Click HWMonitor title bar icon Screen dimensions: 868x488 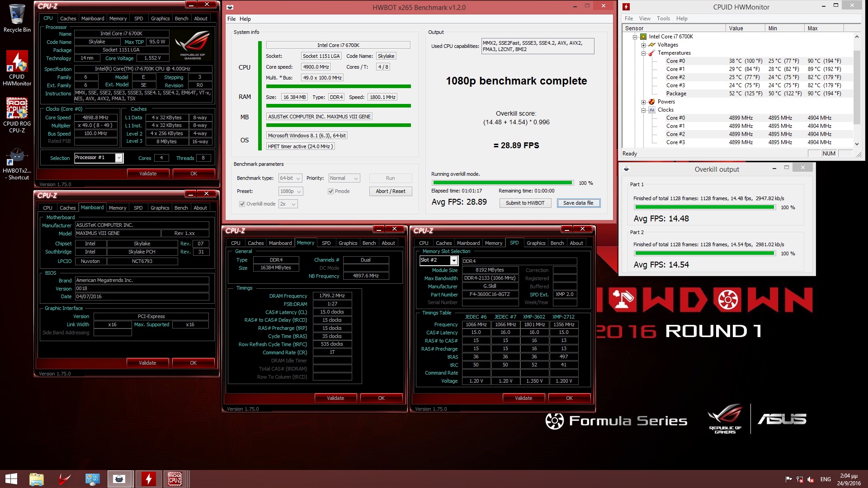(626, 7)
